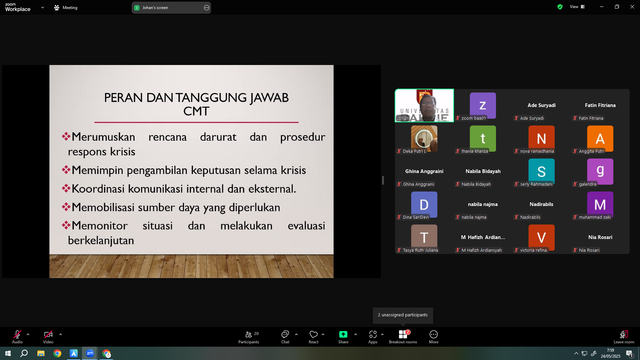Select Johan's screen sharing indicator

(x=171, y=7)
